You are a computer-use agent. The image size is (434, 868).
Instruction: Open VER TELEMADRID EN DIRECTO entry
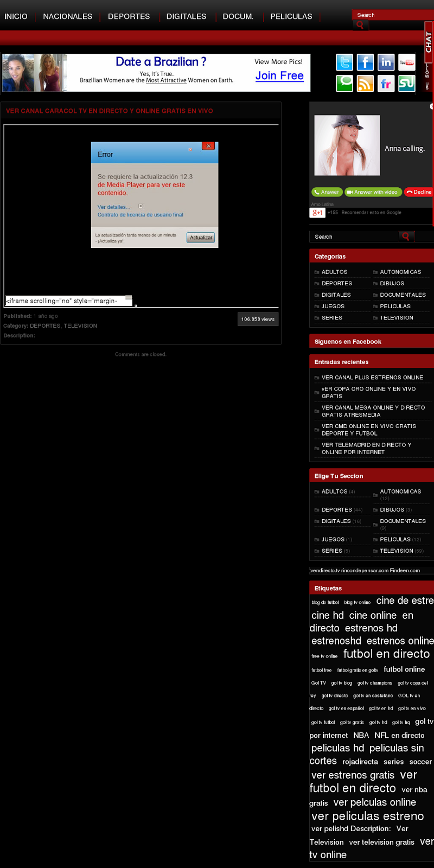click(367, 448)
